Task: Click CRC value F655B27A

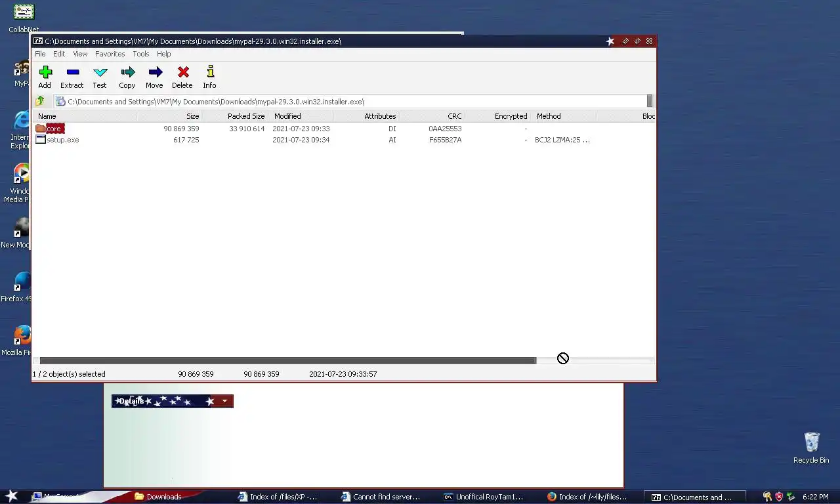Action: [x=445, y=140]
